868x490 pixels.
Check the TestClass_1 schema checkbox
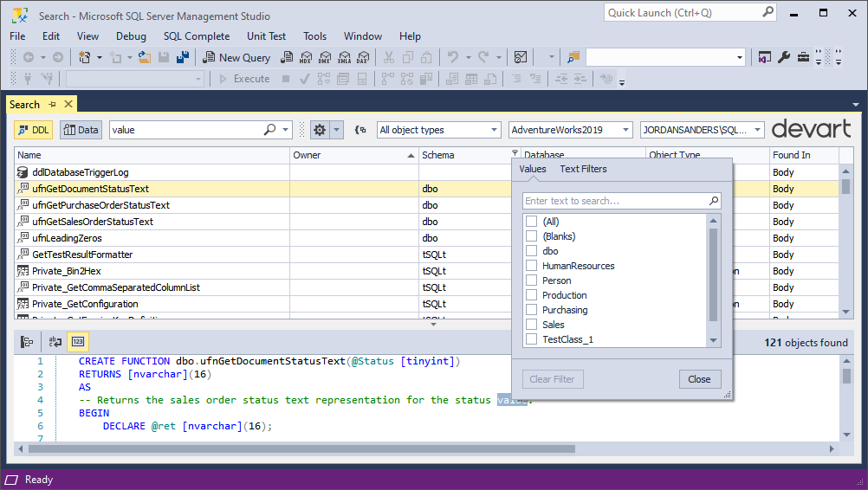pos(531,339)
